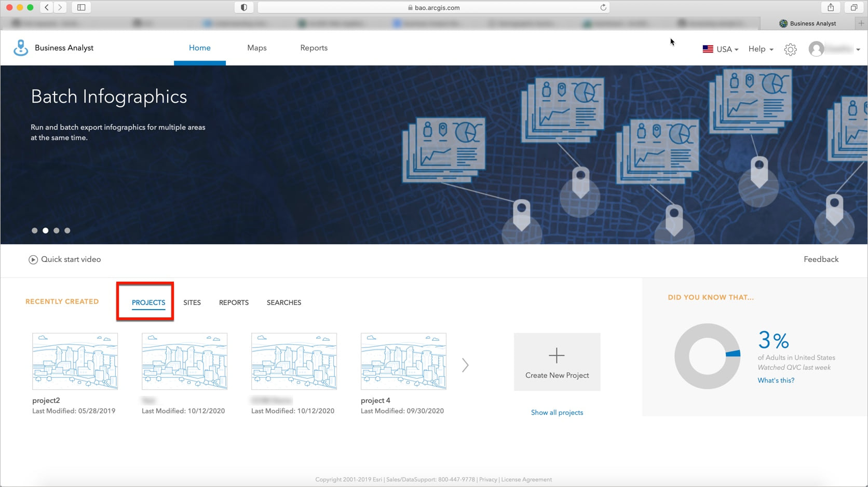Click the Feedback link

[x=821, y=259]
